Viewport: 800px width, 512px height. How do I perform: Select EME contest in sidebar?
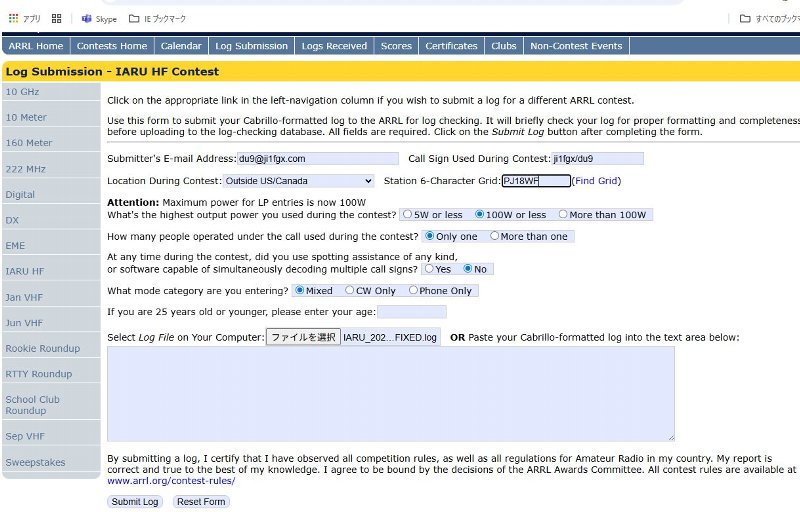click(x=15, y=246)
